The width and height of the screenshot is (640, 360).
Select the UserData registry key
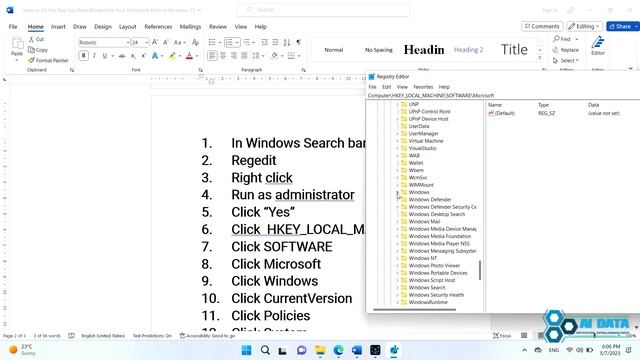(419, 126)
